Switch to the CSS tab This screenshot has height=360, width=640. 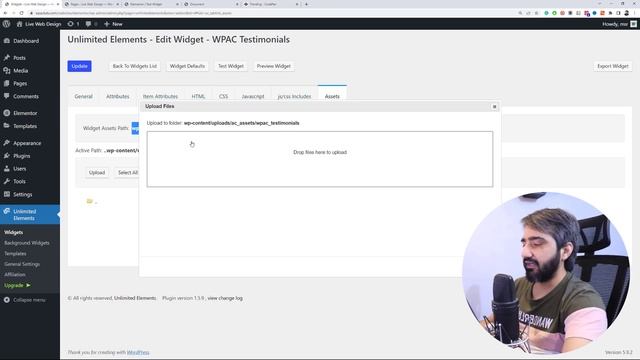coord(223,96)
